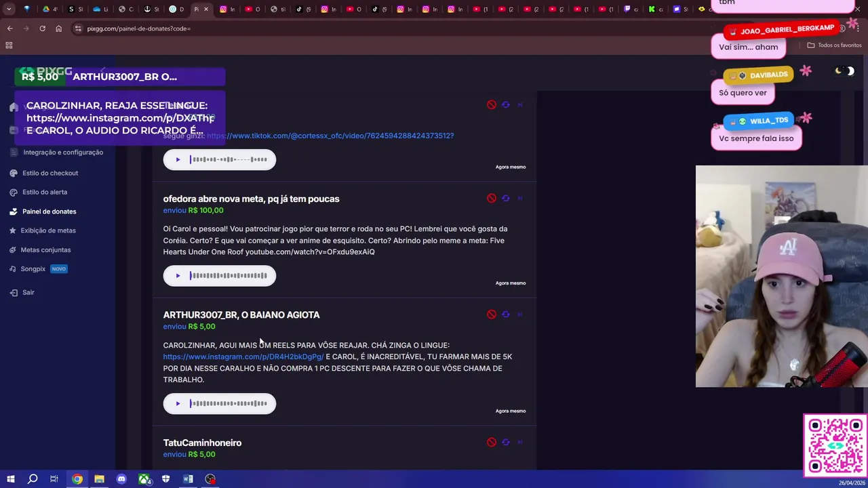The height and width of the screenshot is (488, 868).
Task: Click the TatuCaminhoneiro donor name
Action: click(202, 443)
